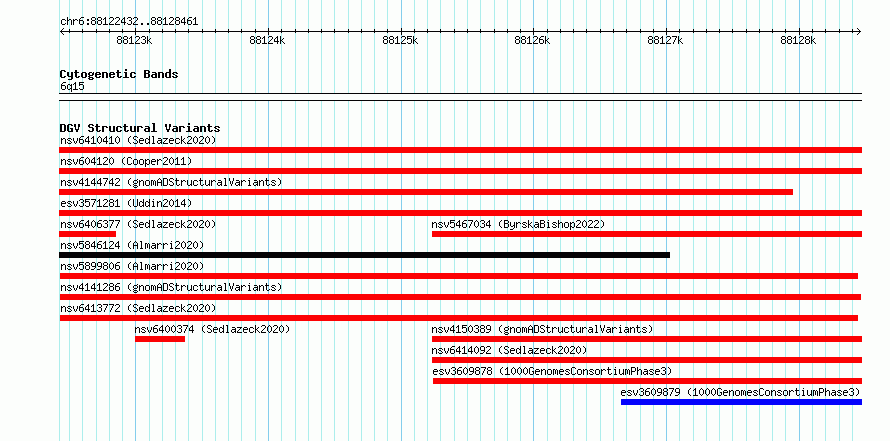Click the 88124k ruler tick label
890x441 pixels.
pos(267,40)
